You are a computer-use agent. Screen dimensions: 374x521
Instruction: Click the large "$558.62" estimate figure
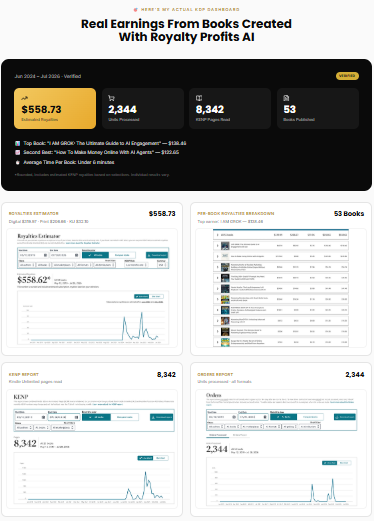point(33,280)
